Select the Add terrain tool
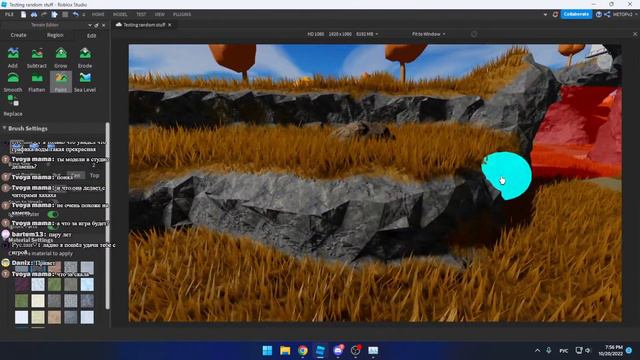 (x=13, y=58)
